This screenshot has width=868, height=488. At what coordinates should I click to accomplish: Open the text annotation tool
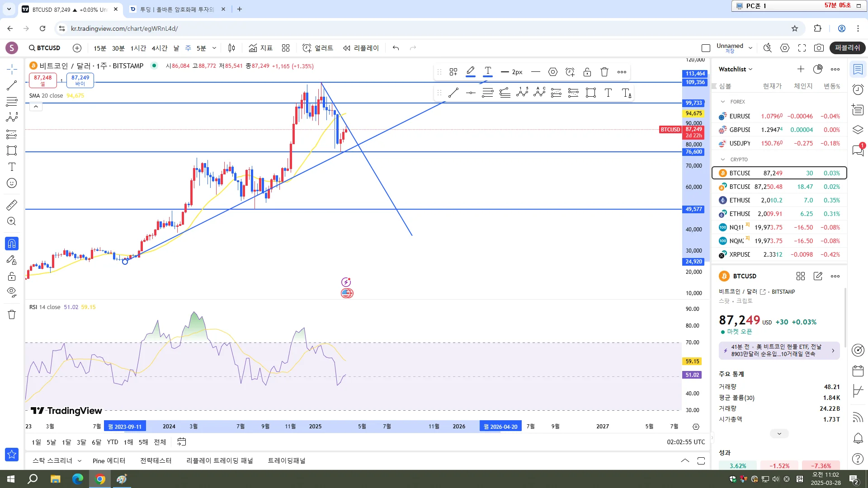point(12,167)
